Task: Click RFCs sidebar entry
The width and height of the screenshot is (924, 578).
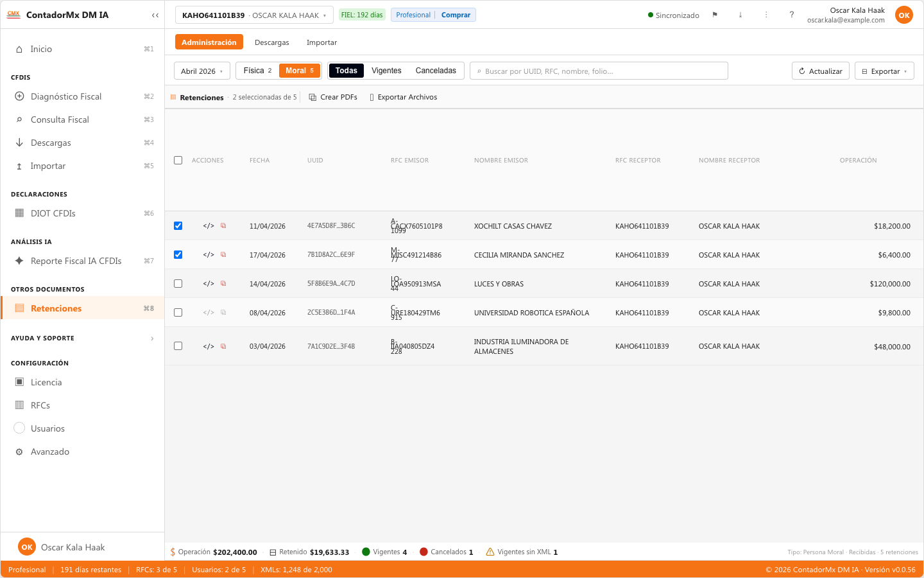Action: tap(82, 405)
